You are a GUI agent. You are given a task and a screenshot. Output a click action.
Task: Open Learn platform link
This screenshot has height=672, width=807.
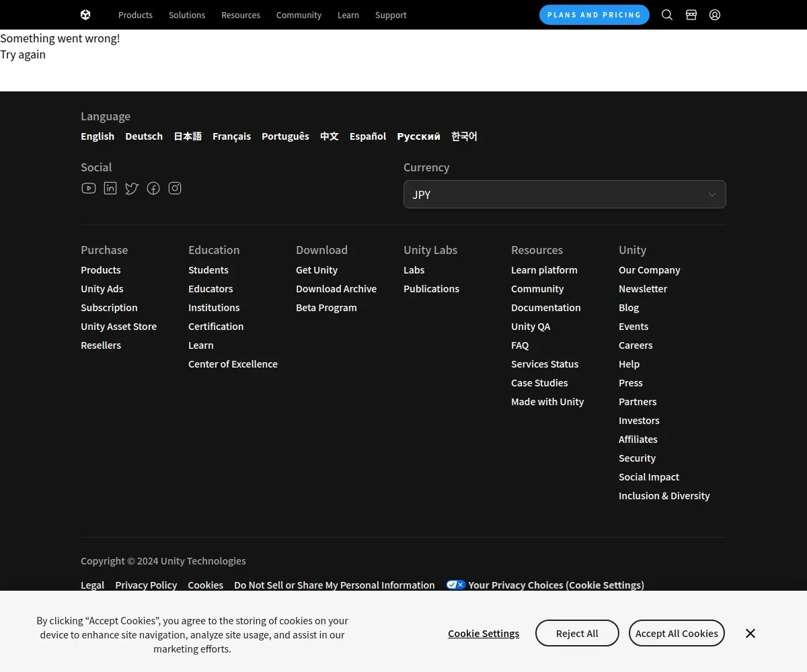point(544,269)
